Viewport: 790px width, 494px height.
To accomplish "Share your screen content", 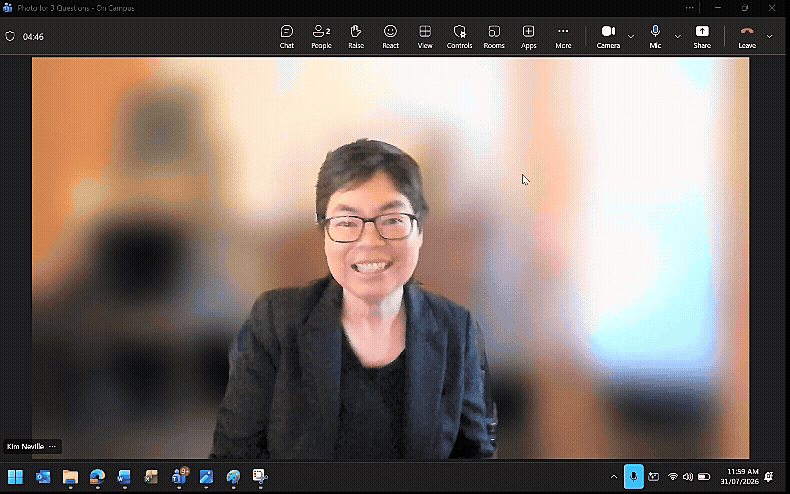I will tap(702, 37).
